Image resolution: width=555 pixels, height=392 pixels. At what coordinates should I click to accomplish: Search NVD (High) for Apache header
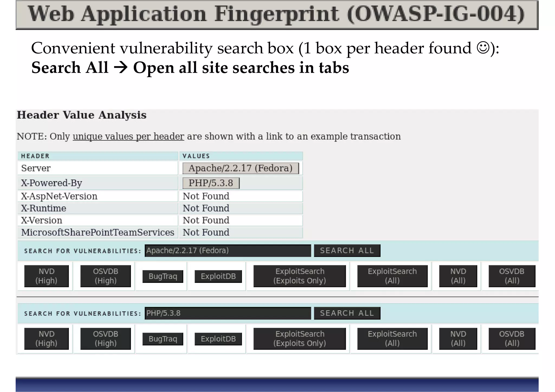pyautogui.click(x=46, y=276)
